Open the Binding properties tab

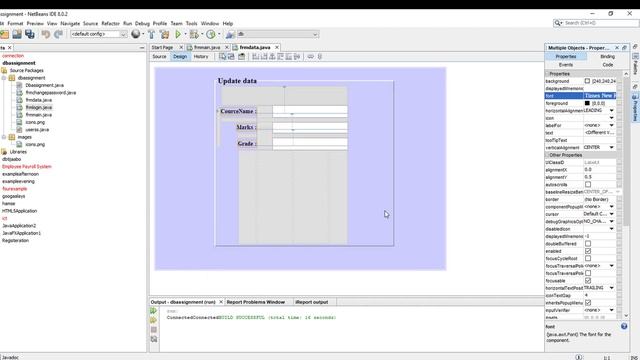(x=607, y=57)
